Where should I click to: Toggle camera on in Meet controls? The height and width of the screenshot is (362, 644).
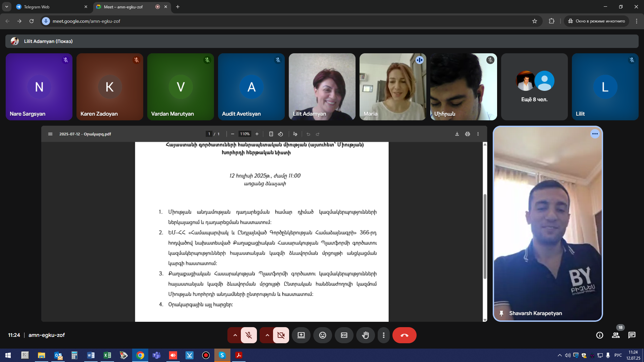pyautogui.click(x=281, y=335)
